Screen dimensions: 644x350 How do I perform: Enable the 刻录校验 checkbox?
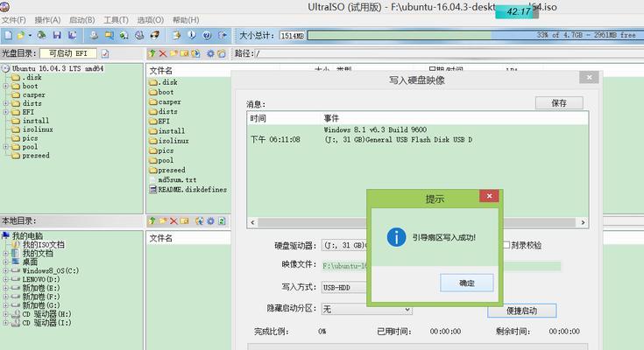pyautogui.click(x=506, y=245)
